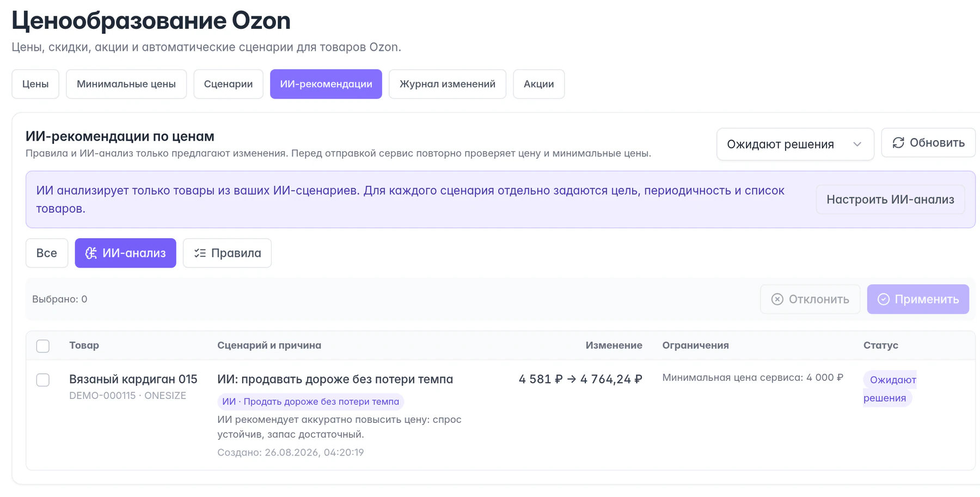Click product name Вязаный кардиган 015
Screen dimensions: 980x497
click(x=133, y=379)
